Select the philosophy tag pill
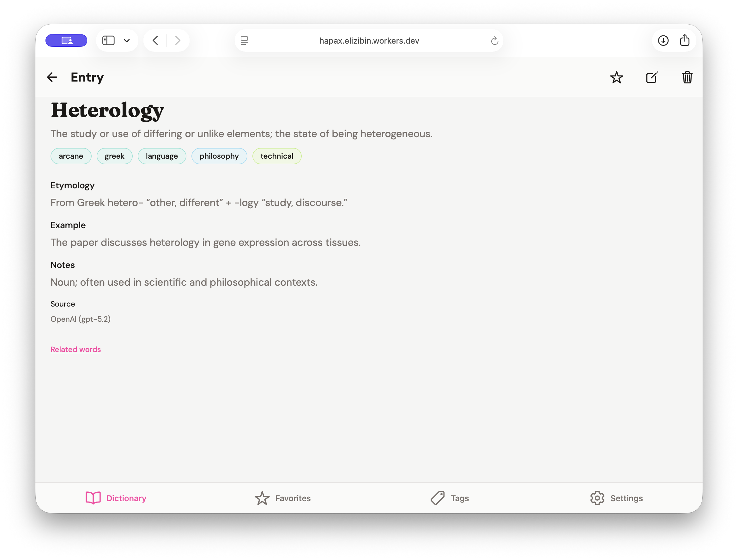This screenshot has width=738, height=560. point(219,156)
